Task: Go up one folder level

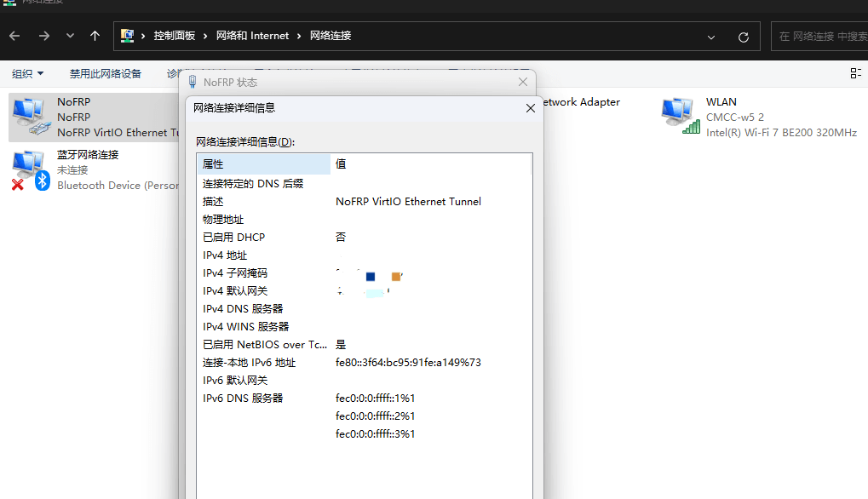Action: pos(95,36)
